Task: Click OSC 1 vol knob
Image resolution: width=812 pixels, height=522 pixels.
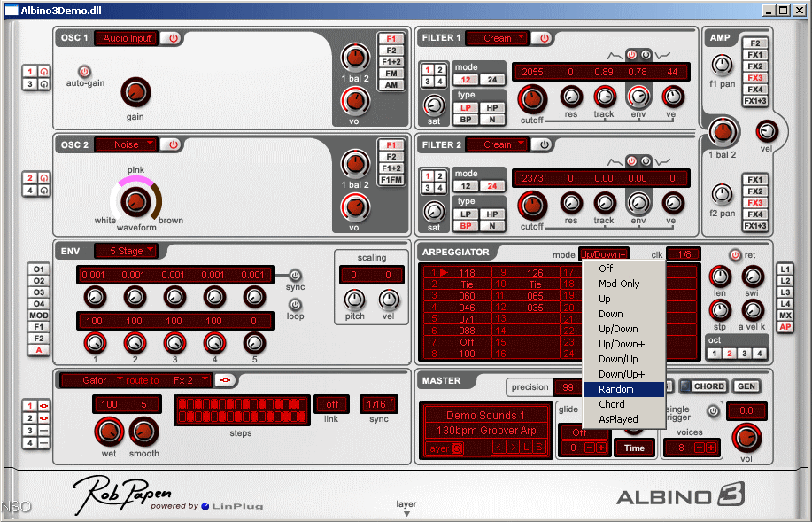Action: pyautogui.click(x=355, y=100)
